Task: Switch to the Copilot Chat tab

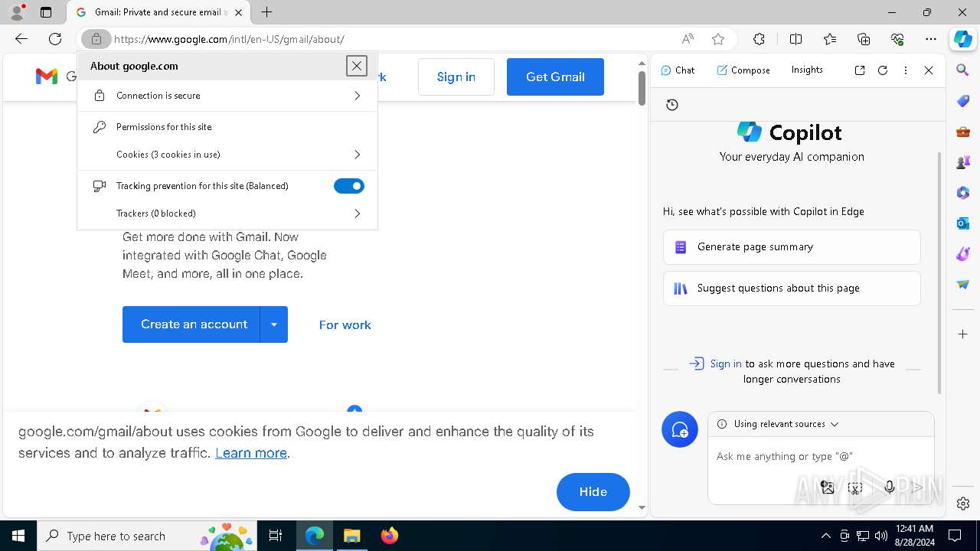Action: point(678,70)
